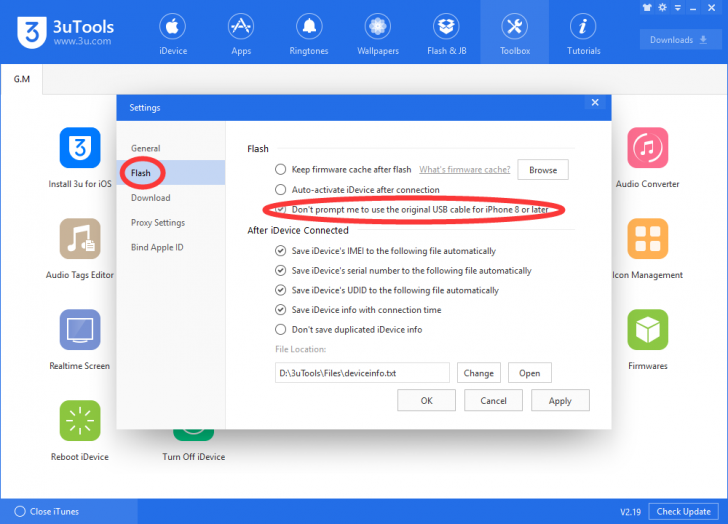Open the Tutorials section
The width and height of the screenshot is (728, 524).
pyautogui.click(x=583, y=35)
